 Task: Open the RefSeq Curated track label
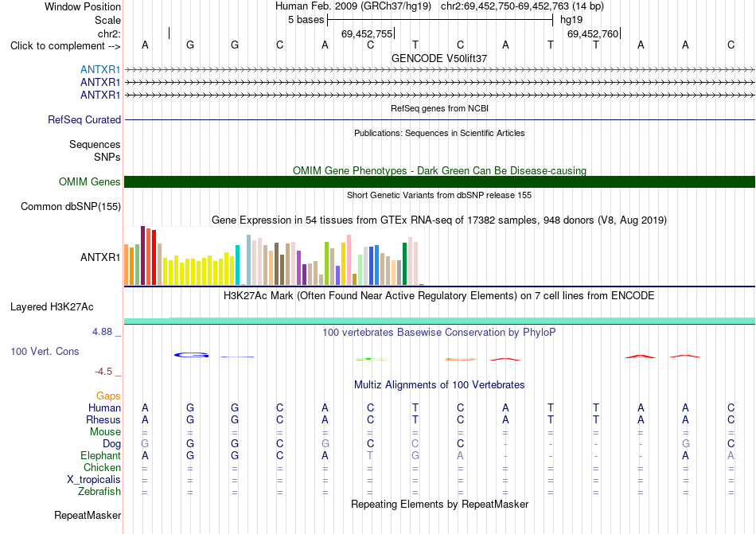84,119
